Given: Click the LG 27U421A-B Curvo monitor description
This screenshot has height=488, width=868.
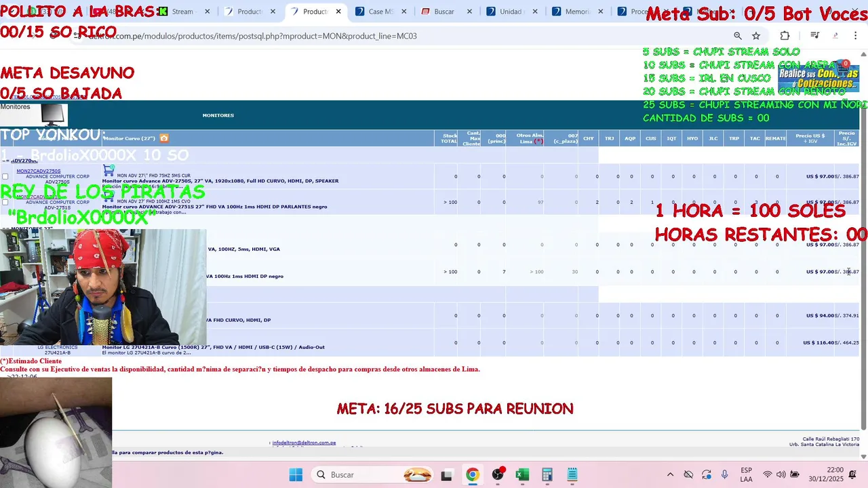Looking at the screenshot, I should click(x=213, y=347).
